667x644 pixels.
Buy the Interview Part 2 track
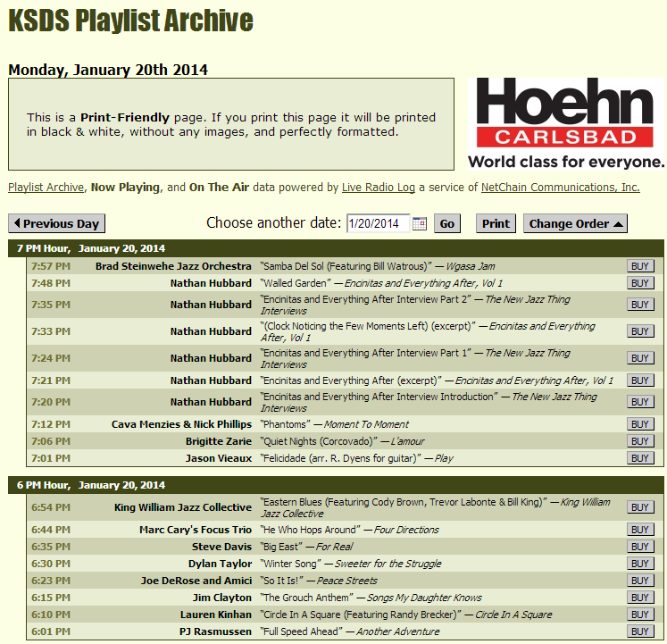point(640,305)
